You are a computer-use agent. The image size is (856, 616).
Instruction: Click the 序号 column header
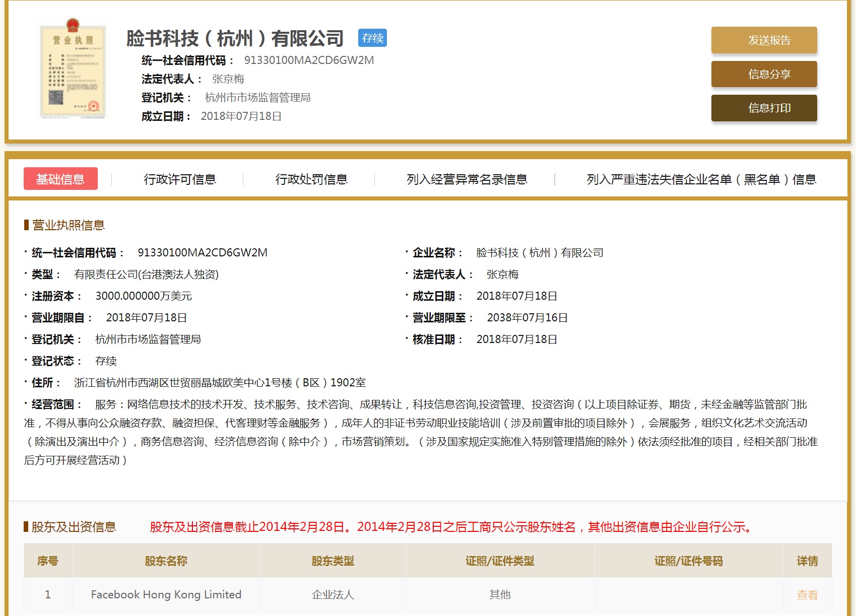48,561
